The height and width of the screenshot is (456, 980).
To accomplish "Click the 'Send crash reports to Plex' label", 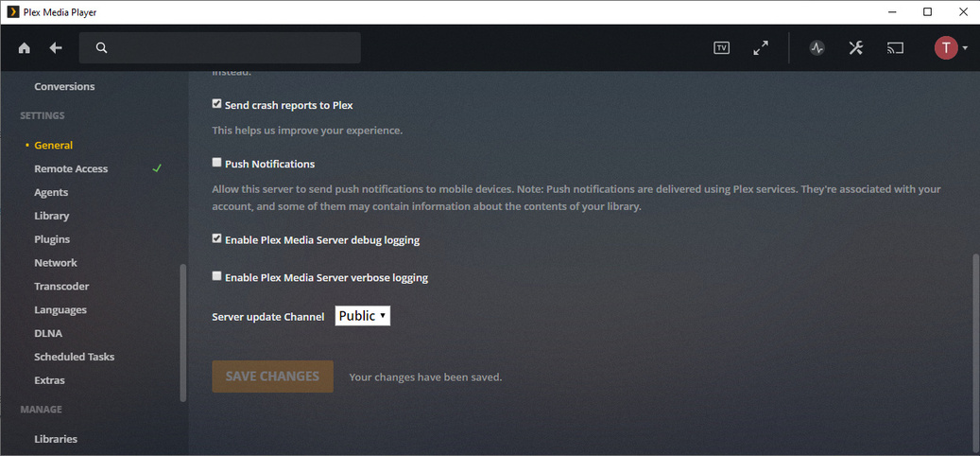I will pyautogui.click(x=289, y=105).
